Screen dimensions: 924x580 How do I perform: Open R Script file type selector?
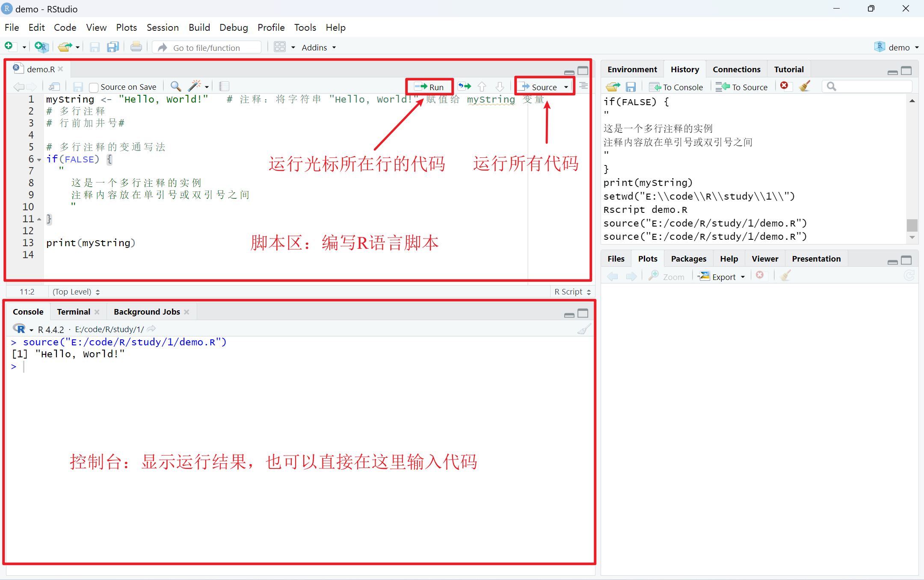572,291
